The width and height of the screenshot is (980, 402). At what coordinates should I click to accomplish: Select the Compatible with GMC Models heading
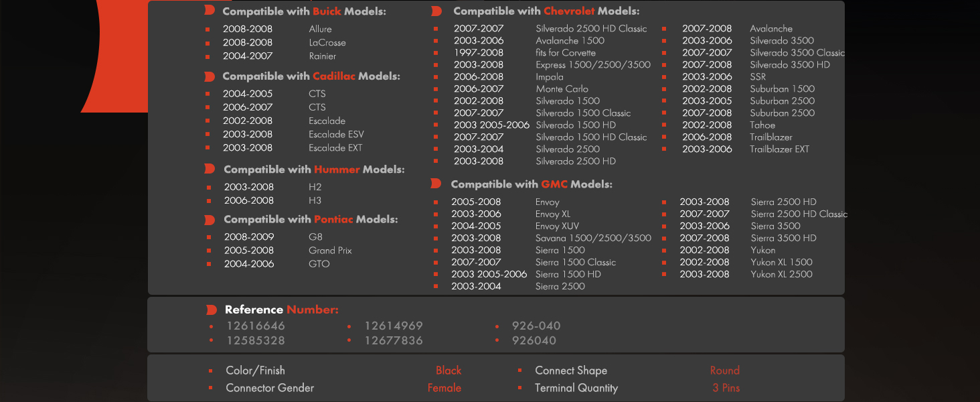click(x=531, y=184)
